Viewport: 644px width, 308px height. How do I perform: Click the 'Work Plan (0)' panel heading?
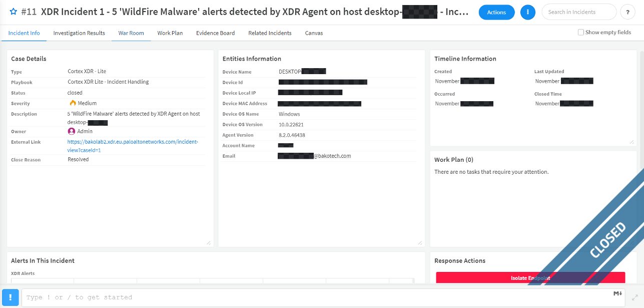(x=454, y=160)
